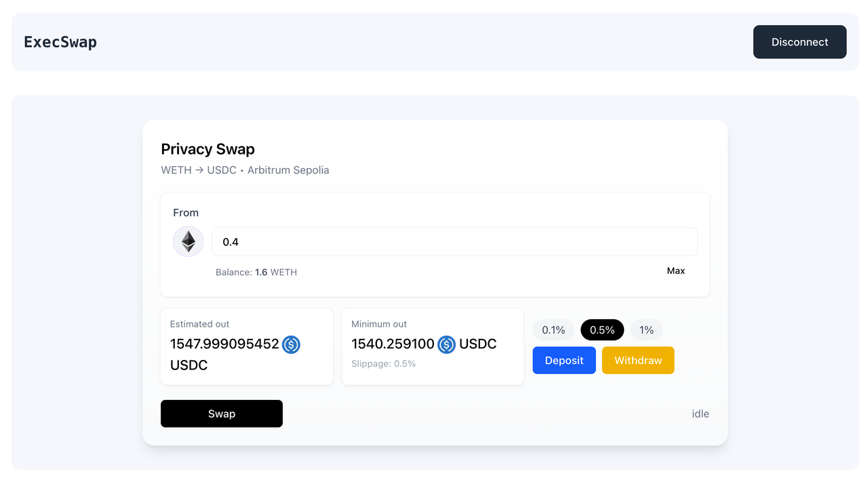Click the Ethereum token icon
Image resolution: width=868 pixels, height=486 pixels.
click(x=188, y=241)
